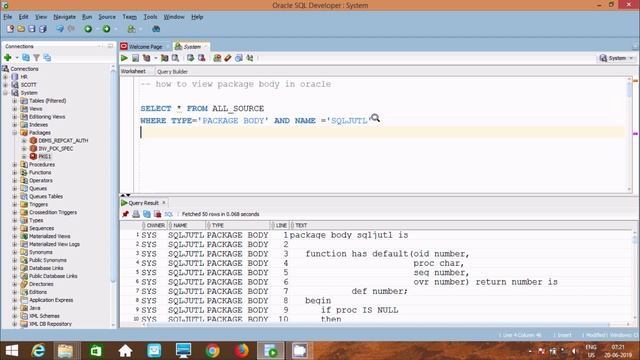Viewport: 640px width, 360px height.
Task: Click the red pin Freeze View icon
Action: pos(125,214)
